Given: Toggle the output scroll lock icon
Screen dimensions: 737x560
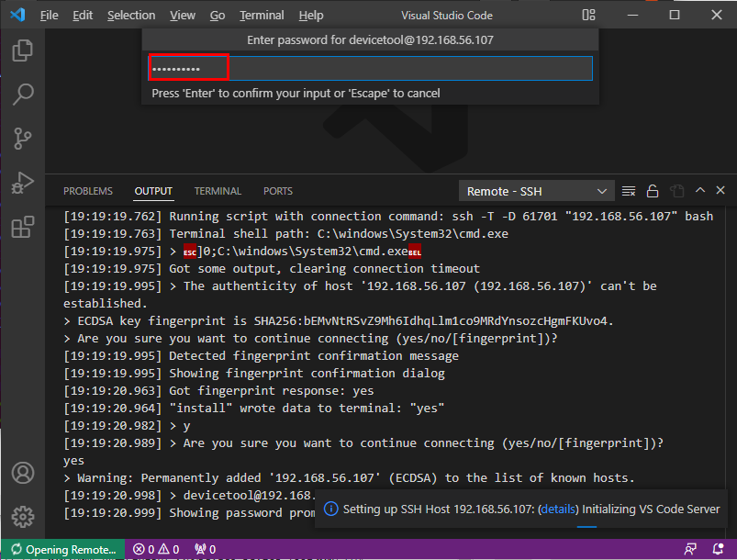Looking at the screenshot, I should [653, 191].
